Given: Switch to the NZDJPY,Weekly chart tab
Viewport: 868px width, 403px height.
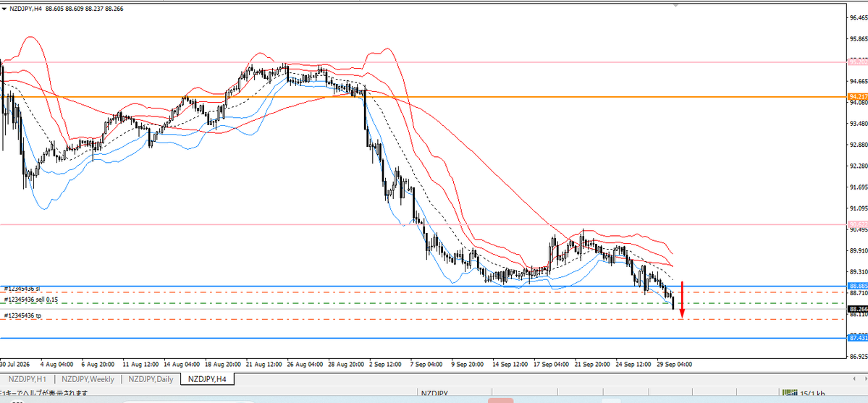Looking at the screenshot, I should click(88, 379).
